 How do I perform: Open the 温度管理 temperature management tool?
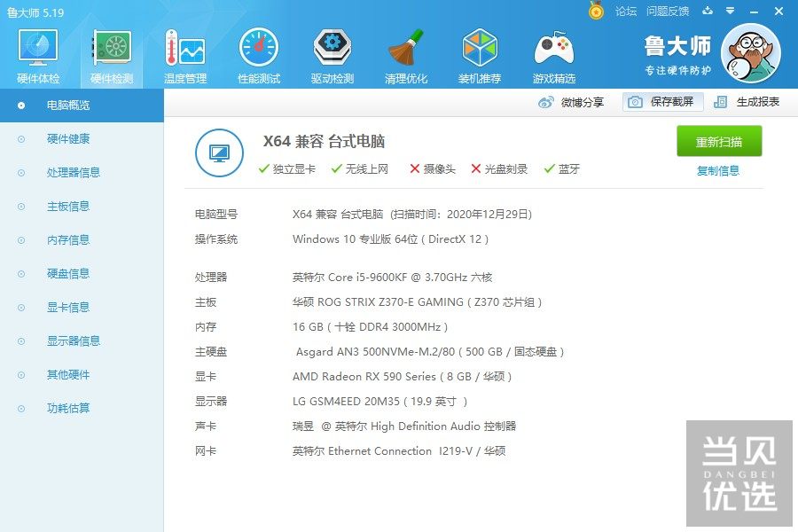[183, 53]
